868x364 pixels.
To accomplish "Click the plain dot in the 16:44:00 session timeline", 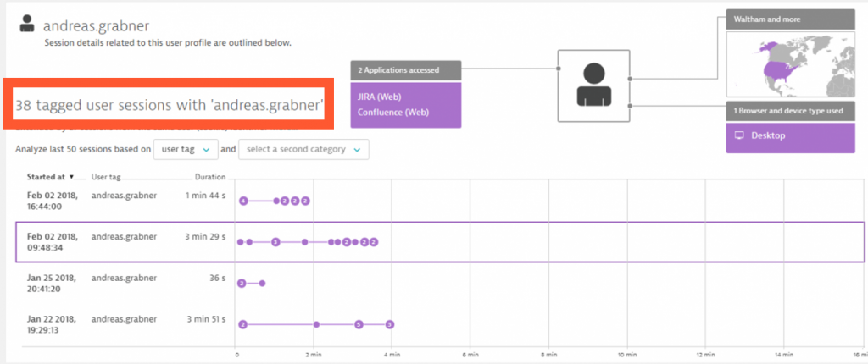I will 276,201.
